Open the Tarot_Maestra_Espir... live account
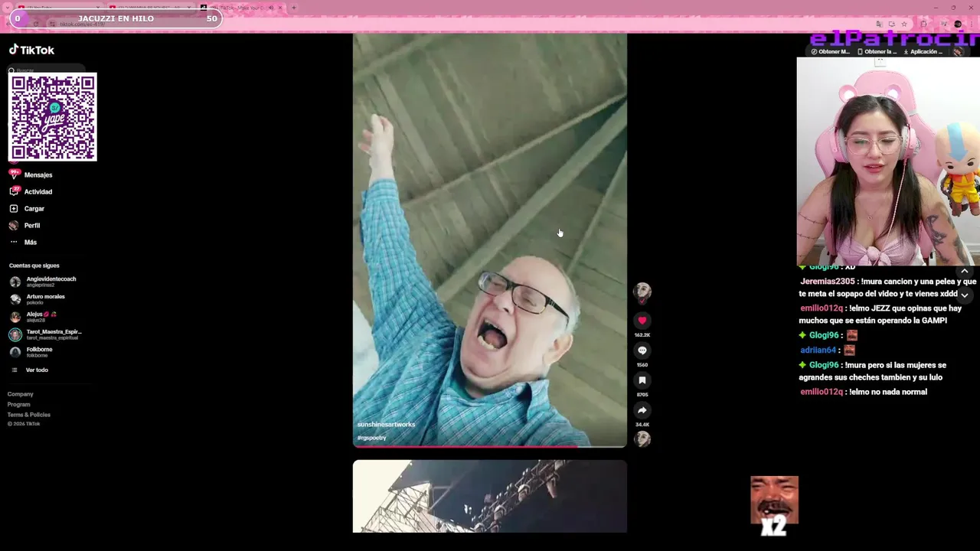The height and width of the screenshot is (551, 980). pyautogui.click(x=46, y=334)
